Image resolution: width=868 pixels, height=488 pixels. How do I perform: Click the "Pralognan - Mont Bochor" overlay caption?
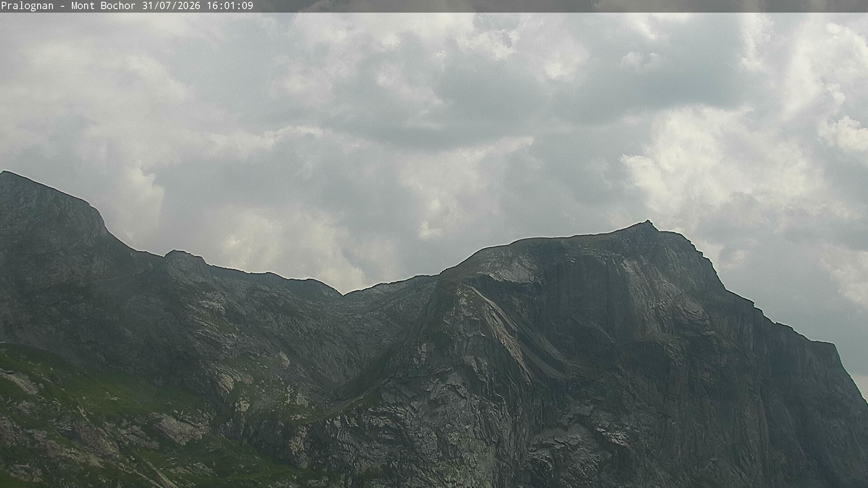click(x=68, y=6)
